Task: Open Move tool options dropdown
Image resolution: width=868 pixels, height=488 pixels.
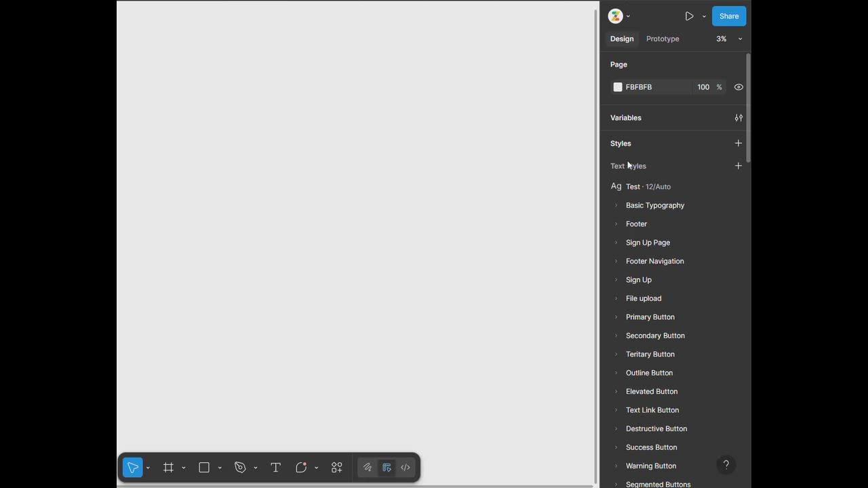Action: click(148, 468)
